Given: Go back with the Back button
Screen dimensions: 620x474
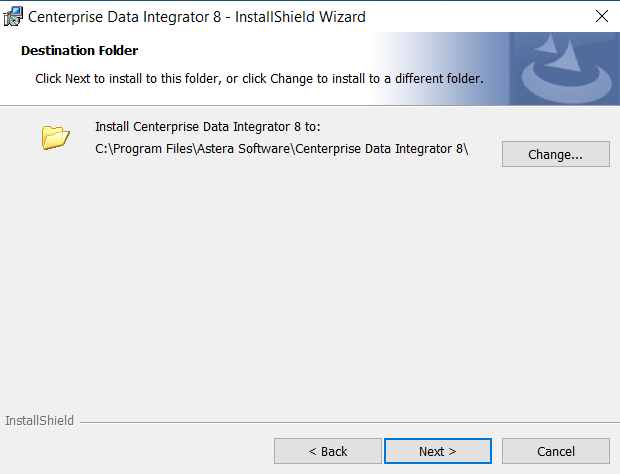Looking at the screenshot, I should (x=327, y=451).
